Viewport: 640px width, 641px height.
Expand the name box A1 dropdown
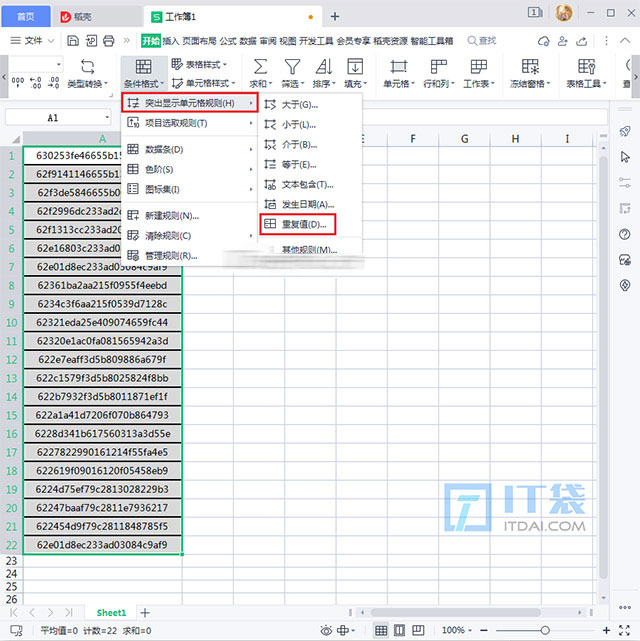point(107,118)
